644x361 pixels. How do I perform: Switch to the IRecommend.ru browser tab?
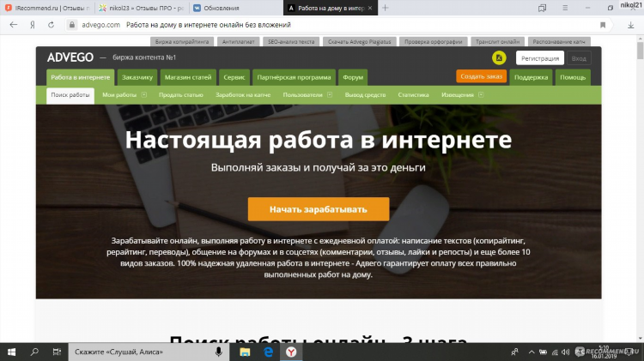click(47, 8)
